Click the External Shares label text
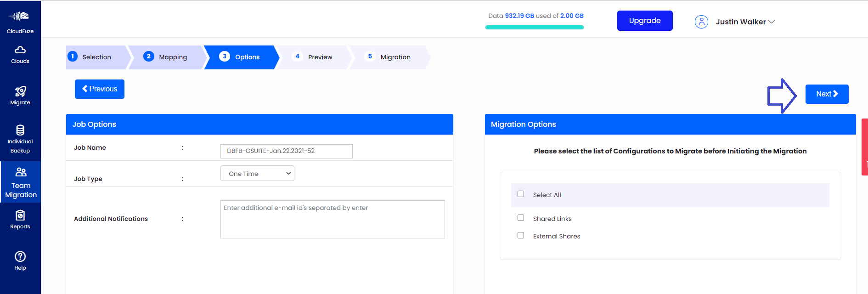Screen dimensions: 868x294 click(557, 236)
